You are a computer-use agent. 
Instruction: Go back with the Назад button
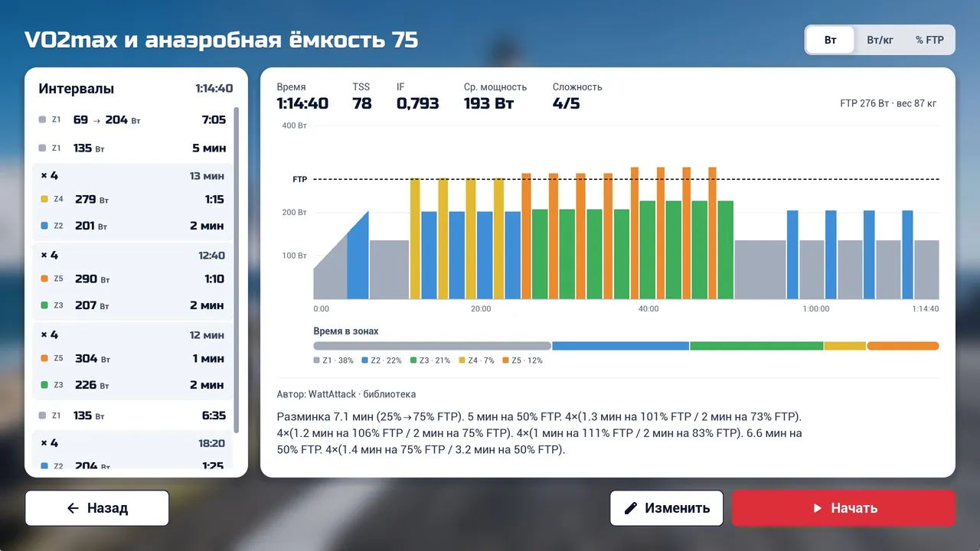[97, 508]
